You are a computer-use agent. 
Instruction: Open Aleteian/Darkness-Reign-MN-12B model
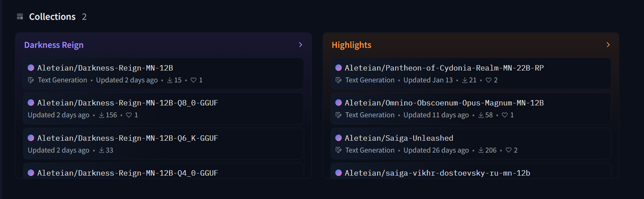(x=163, y=73)
